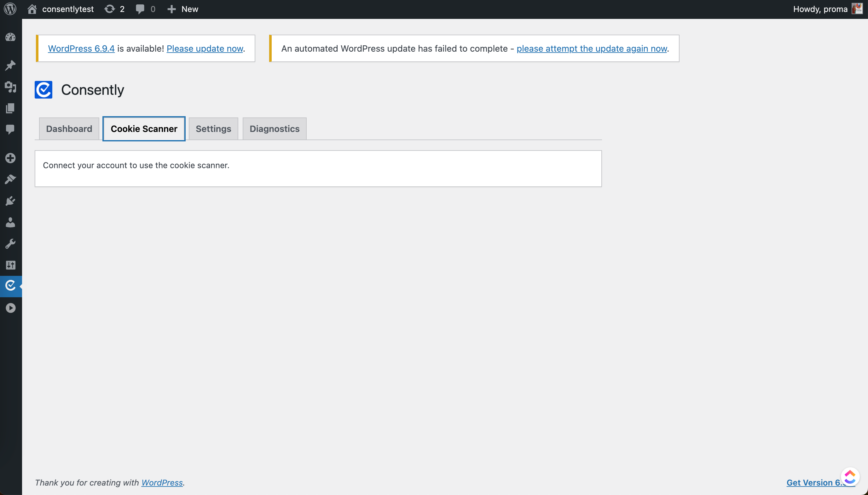Switch to the Diagnostics tab

(274, 128)
